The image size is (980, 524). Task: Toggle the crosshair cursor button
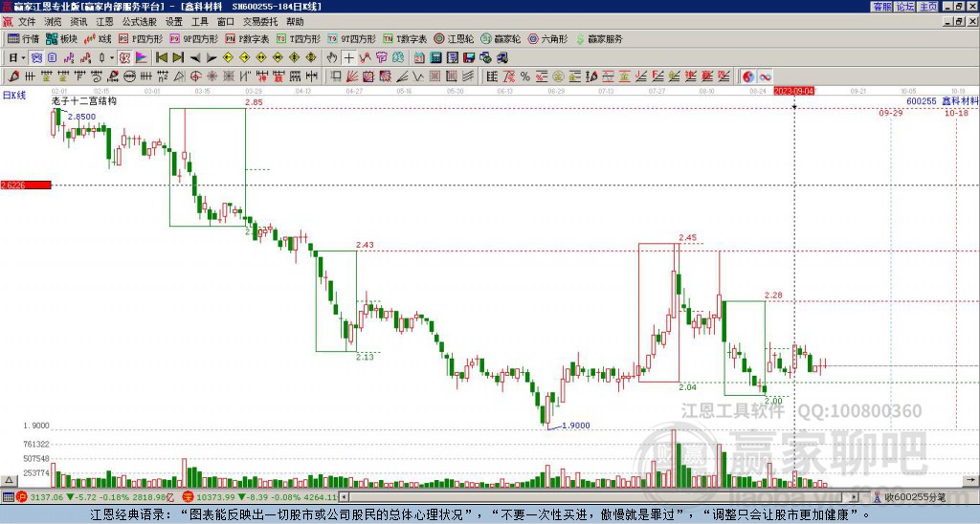coord(348,57)
